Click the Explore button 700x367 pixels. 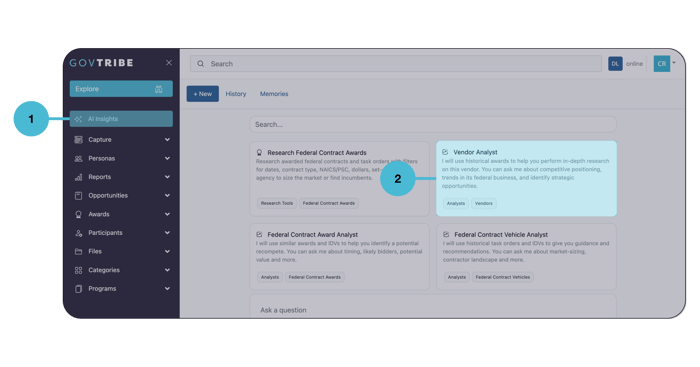121,89
